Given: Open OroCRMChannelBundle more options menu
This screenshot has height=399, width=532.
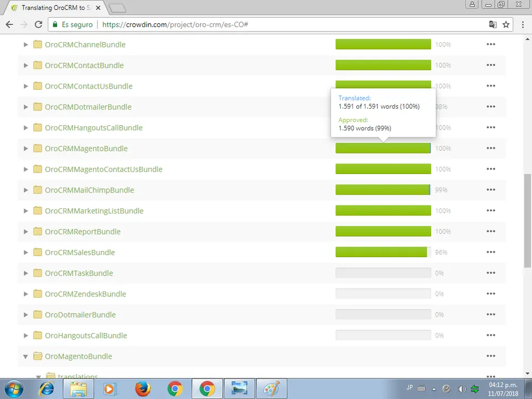Looking at the screenshot, I should pos(490,44).
